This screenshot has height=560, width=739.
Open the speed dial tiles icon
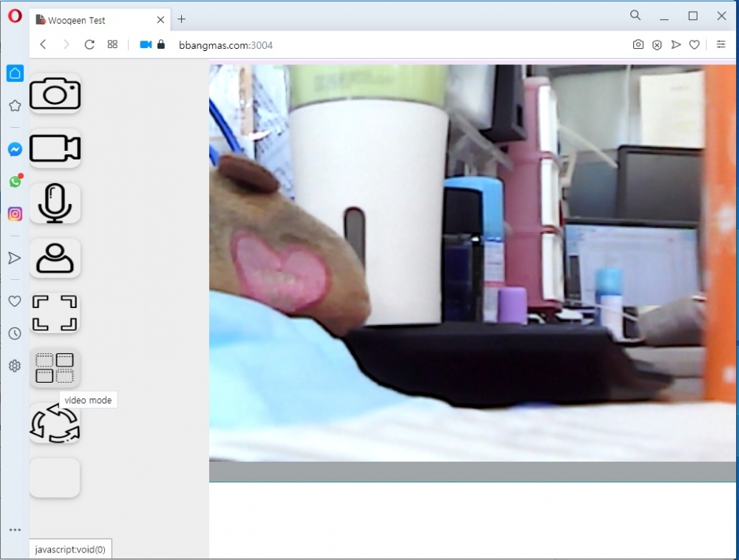(112, 45)
